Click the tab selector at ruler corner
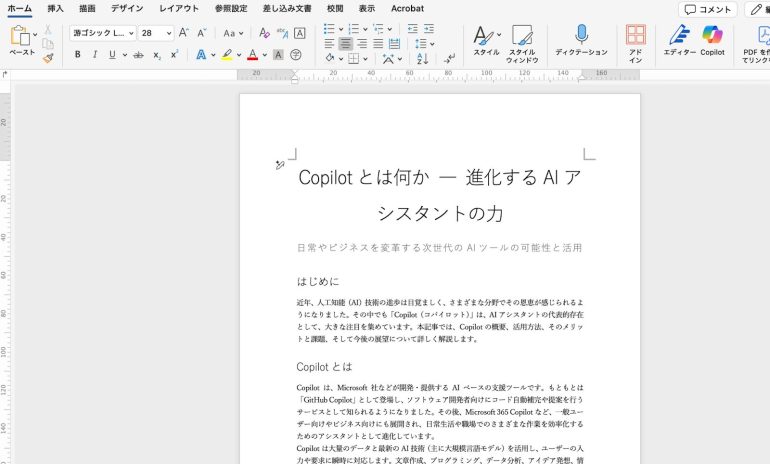 point(5,75)
